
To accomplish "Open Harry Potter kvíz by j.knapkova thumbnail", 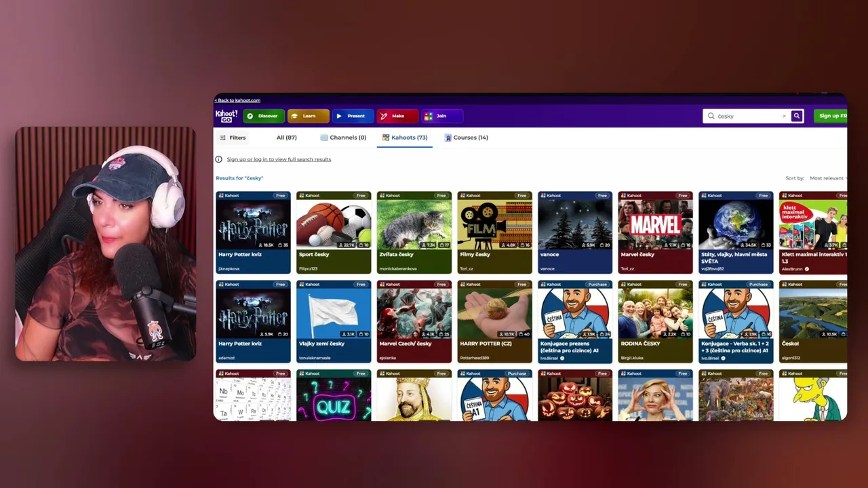I will click(253, 224).
